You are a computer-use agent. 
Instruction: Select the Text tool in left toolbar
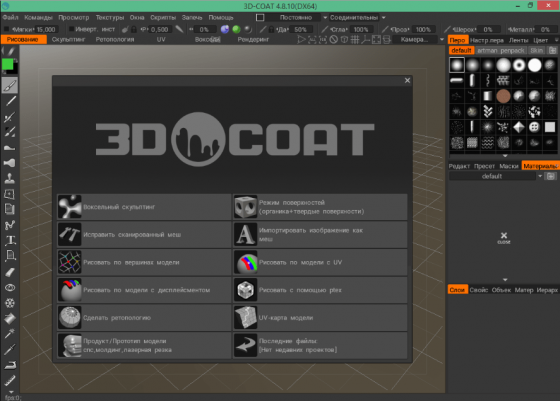click(10, 240)
